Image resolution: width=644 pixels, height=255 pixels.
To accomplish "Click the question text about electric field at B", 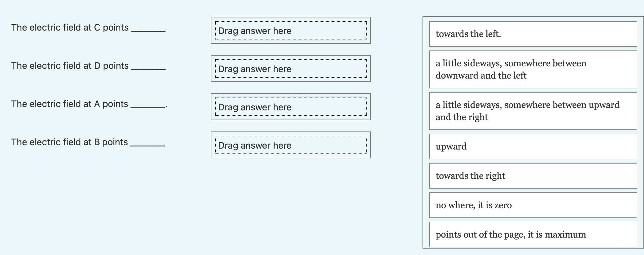I will 70,142.
